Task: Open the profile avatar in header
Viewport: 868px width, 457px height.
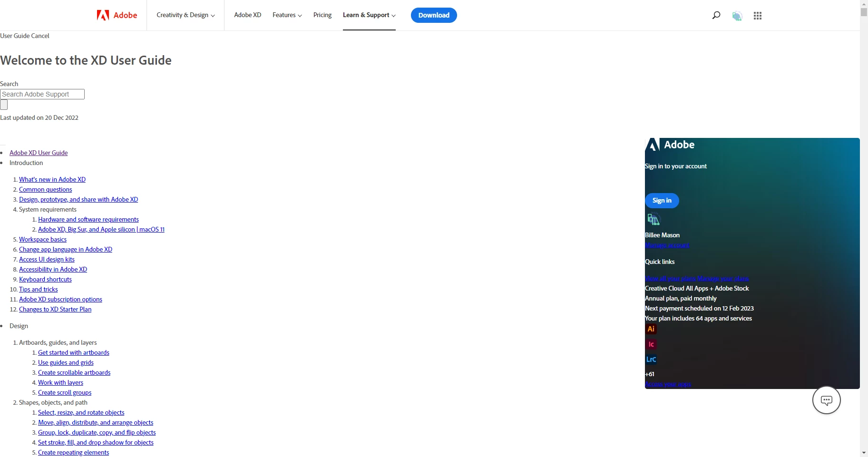Action: 737,16
